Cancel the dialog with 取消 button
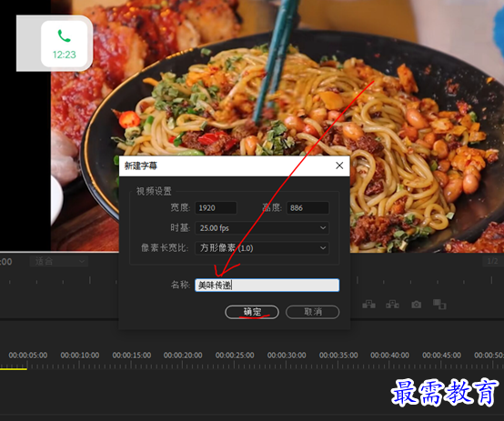This screenshot has height=421, width=504. pos(312,312)
